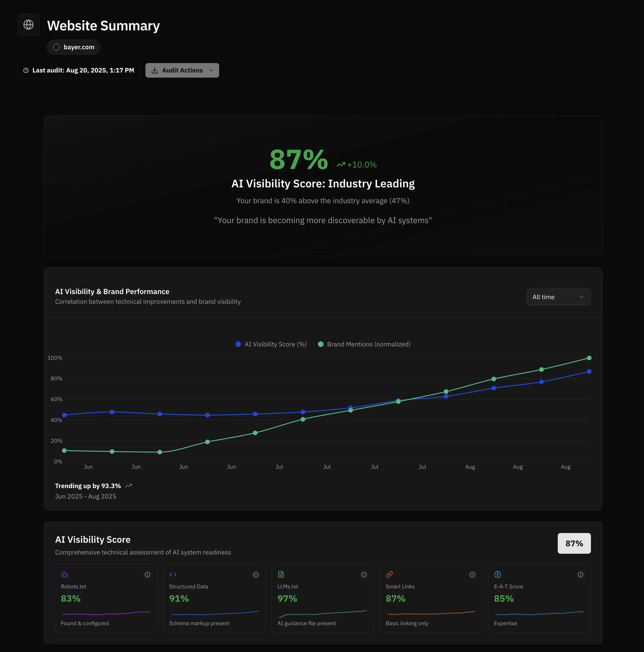Click the trend arrow after Trending up by 93.3%
This screenshot has width=644, height=652.
[x=129, y=486]
